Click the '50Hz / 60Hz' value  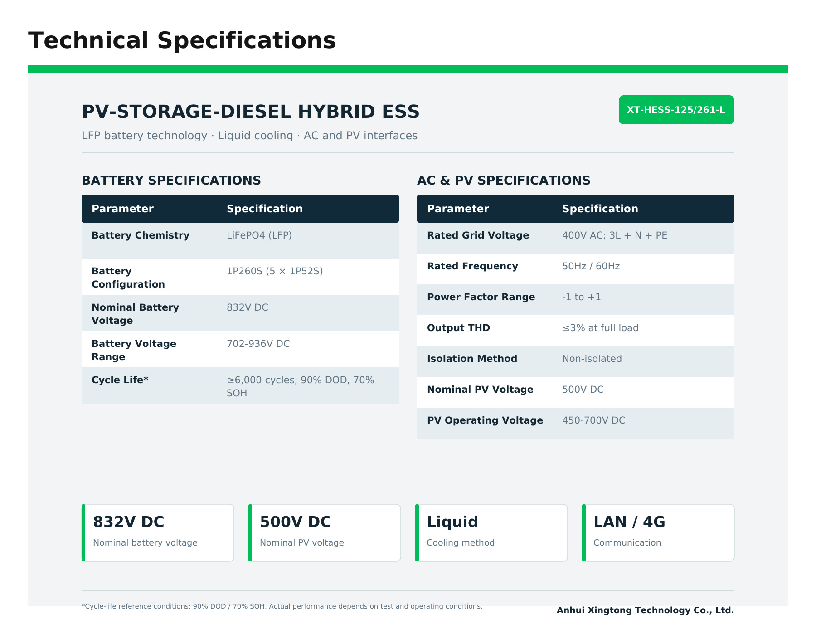click(591, 266)
